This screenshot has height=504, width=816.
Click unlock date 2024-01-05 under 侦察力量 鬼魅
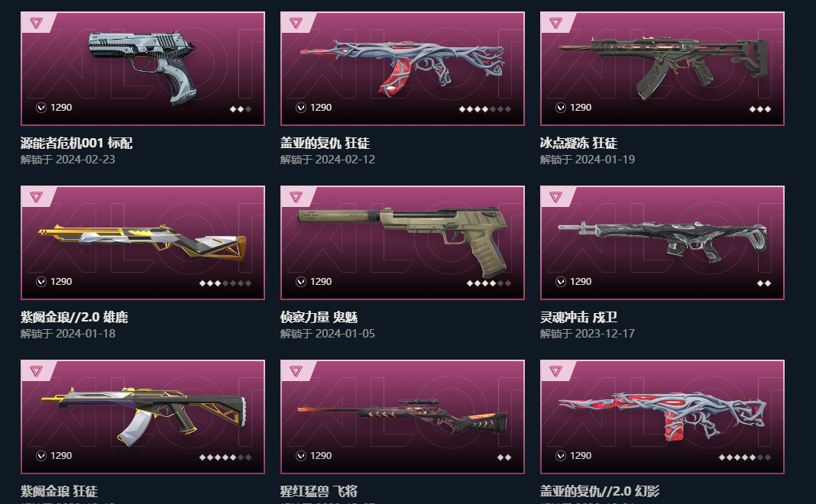345,334
